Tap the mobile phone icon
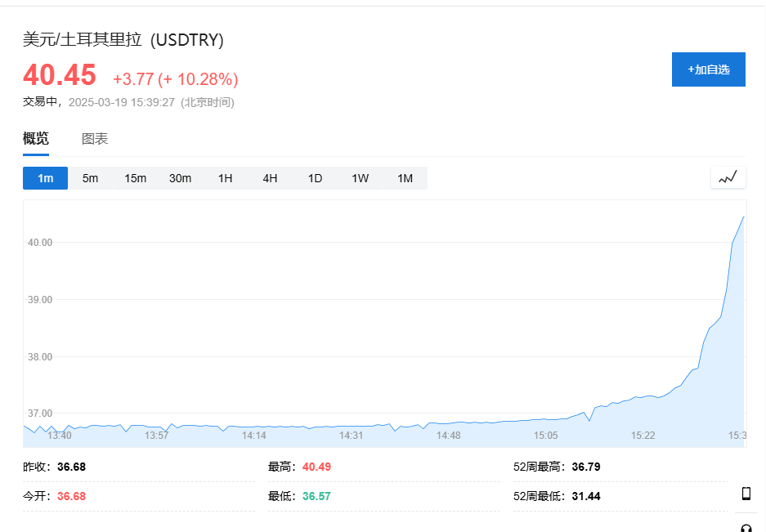Screen dimensions: 766x532 (x=746, y=494)
